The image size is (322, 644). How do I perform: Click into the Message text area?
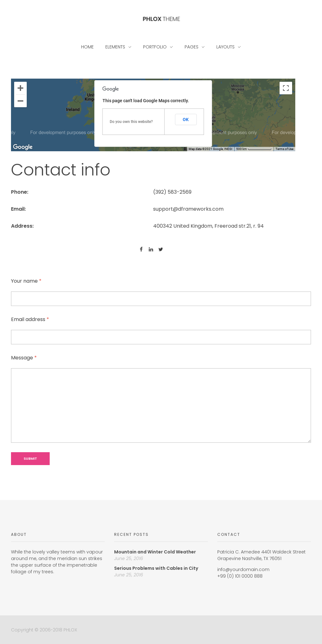tap(161, 405)
